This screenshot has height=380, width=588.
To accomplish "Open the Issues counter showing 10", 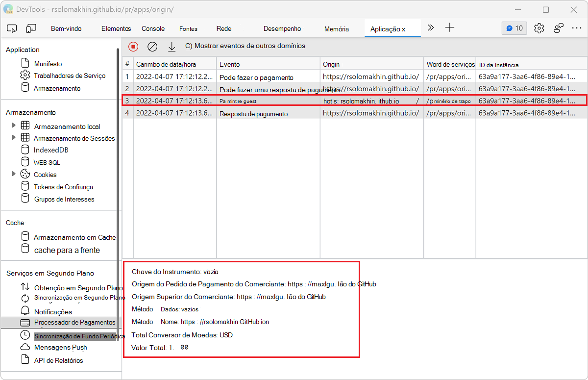I will click(x=514, y=28).
